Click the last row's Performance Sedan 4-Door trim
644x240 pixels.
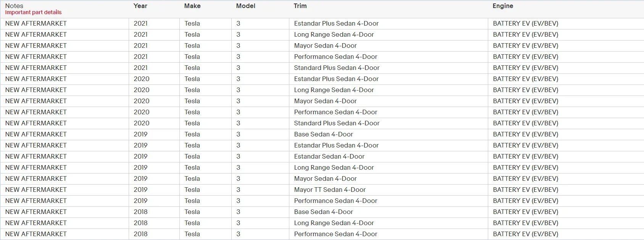pos(336,234)
